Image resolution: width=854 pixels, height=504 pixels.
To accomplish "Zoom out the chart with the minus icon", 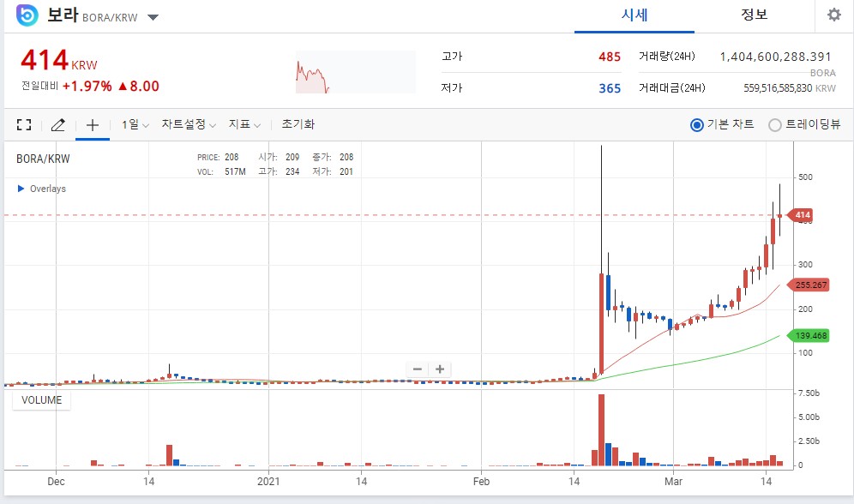I will pos(418,369).
